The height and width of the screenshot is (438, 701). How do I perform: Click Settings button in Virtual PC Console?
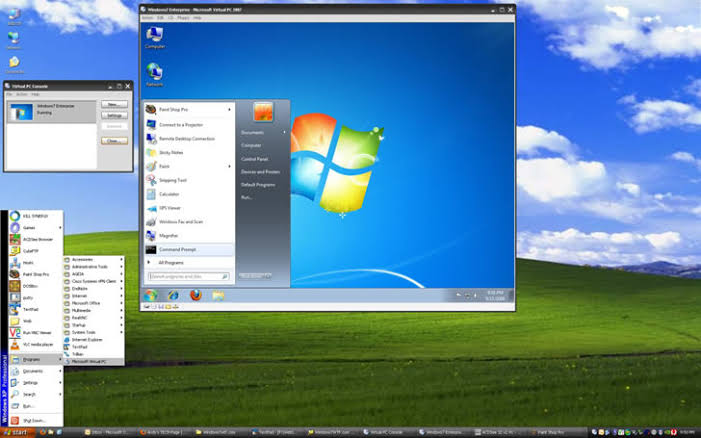point(114,115)
